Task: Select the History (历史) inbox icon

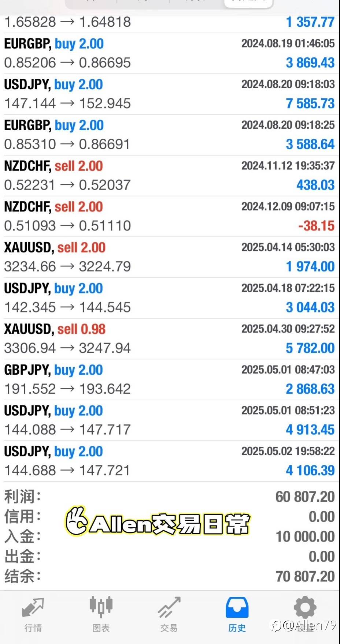Action: [237, 607]
